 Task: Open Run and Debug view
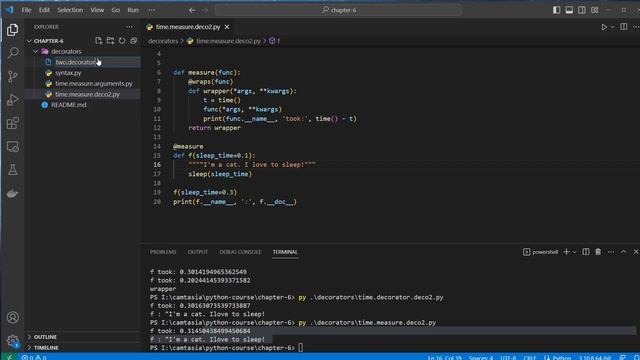(13, 100)
